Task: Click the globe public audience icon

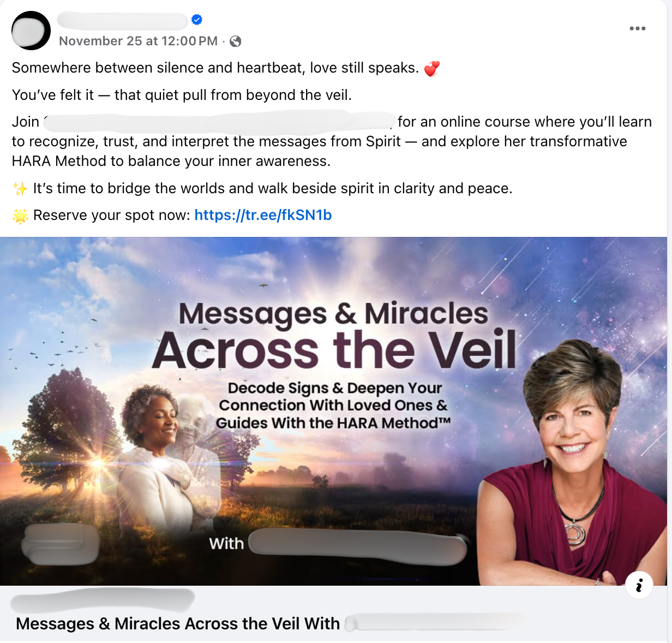Action: 236,41
